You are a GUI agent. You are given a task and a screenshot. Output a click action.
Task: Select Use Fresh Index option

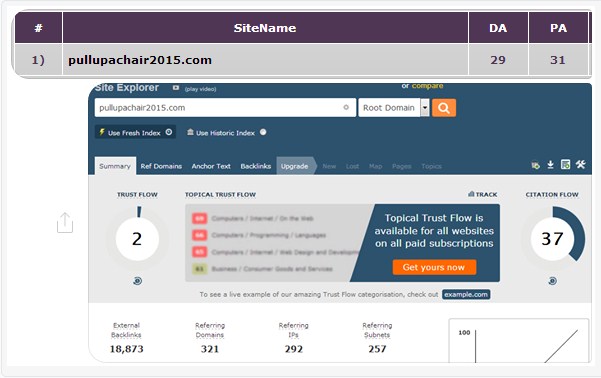(135, 132)
